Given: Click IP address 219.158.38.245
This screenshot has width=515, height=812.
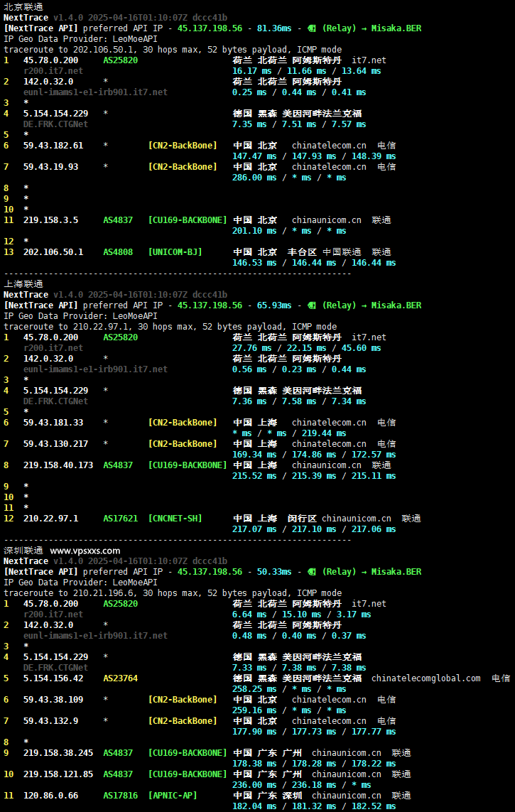Looking at the screenshot, I should [x=58, y=753].
